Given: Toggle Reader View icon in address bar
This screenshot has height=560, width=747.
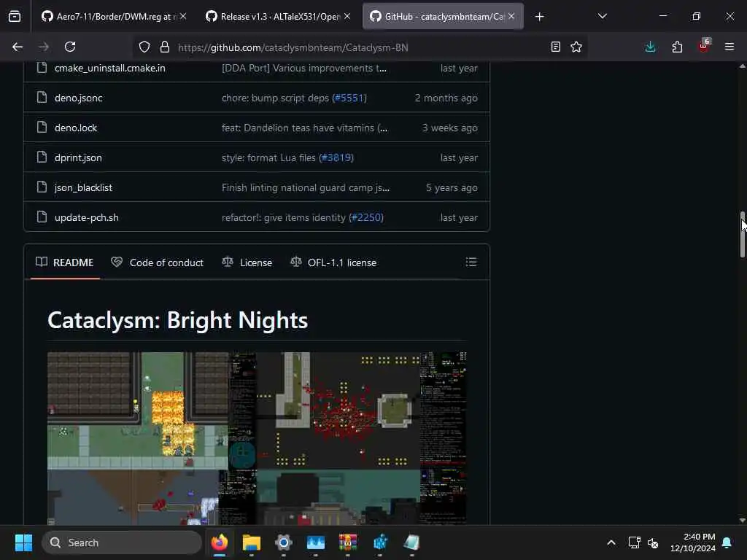Looking at the screenshot, I should [555, 47].
